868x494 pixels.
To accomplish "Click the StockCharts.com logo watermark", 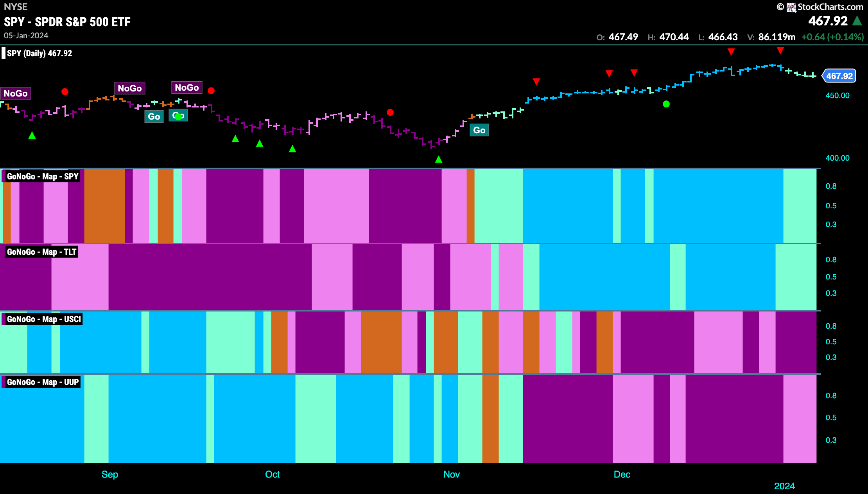I will point(820,7).
